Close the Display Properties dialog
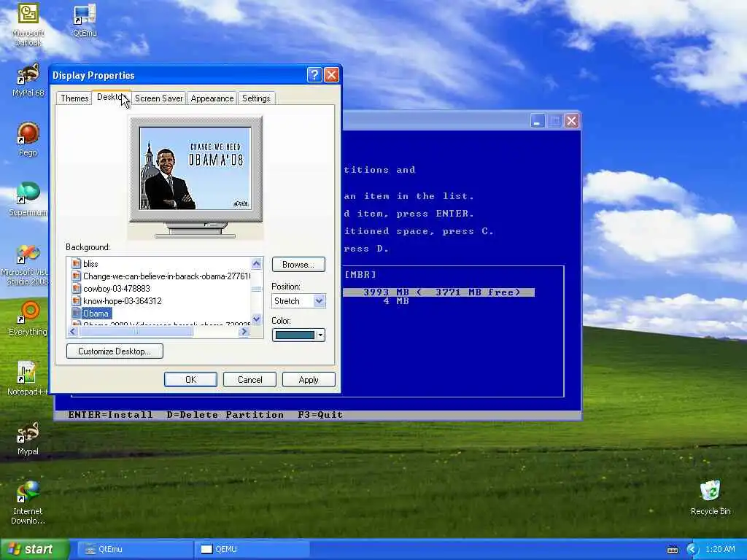The image size is (747, 560). (x=331, y=75)
